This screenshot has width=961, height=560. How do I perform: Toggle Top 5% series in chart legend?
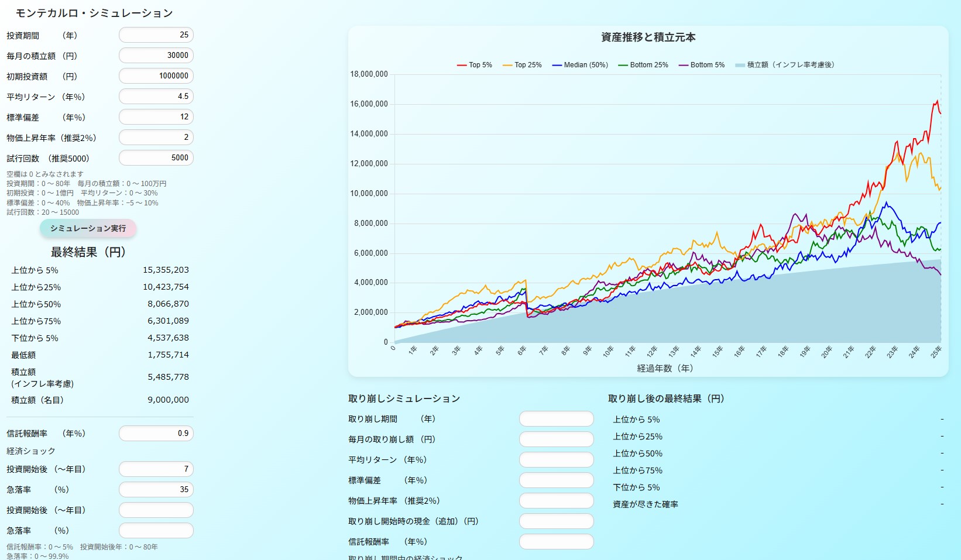tap(474, 65)
